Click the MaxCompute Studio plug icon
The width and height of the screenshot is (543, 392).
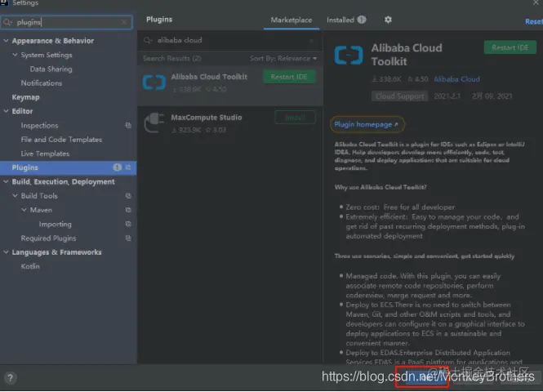(154, 122)
